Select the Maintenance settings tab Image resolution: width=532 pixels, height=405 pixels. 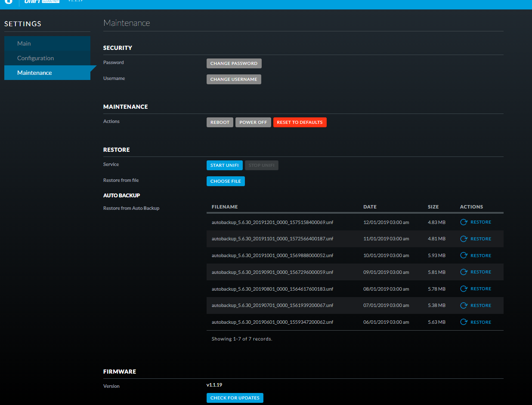click(x=47, y=73)
